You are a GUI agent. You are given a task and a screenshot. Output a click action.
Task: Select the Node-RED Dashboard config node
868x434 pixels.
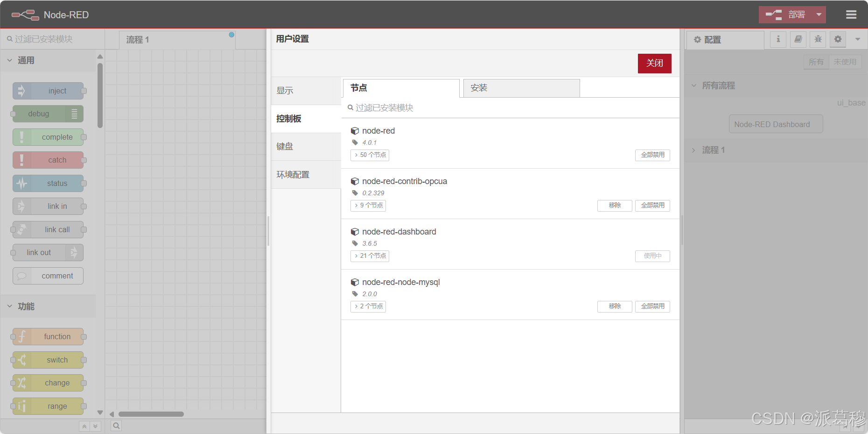coord(776,124)
